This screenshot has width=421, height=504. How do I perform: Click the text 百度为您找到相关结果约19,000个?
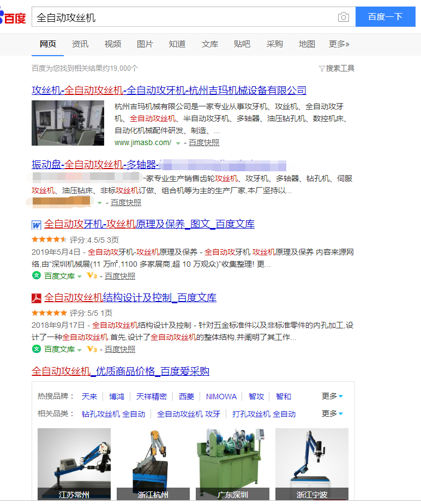point(85,68)
